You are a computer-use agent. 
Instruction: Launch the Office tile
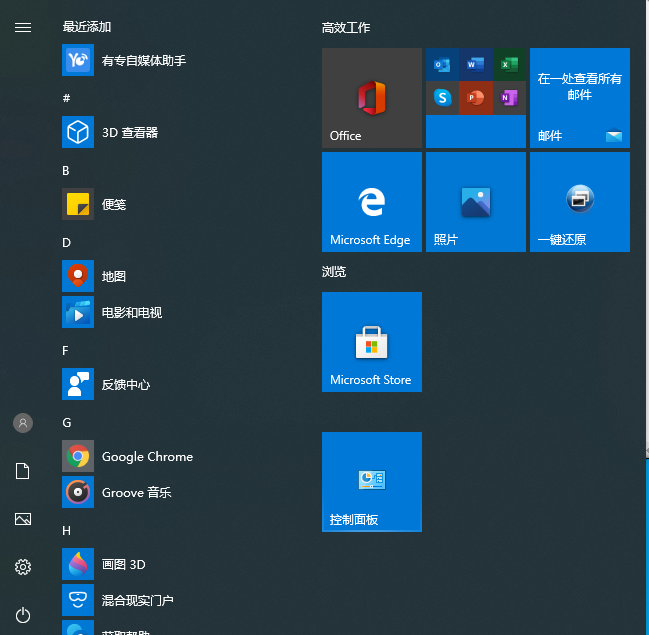[x=371, y=98]
